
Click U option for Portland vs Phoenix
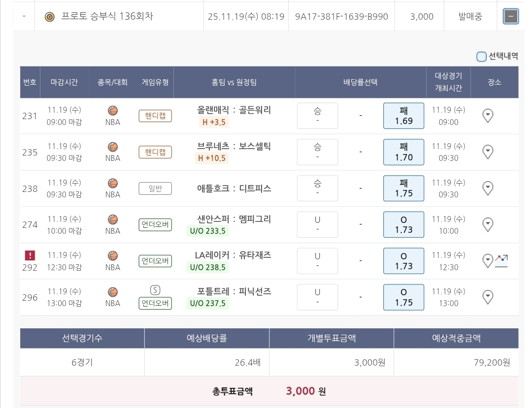[x=317, y=297]
